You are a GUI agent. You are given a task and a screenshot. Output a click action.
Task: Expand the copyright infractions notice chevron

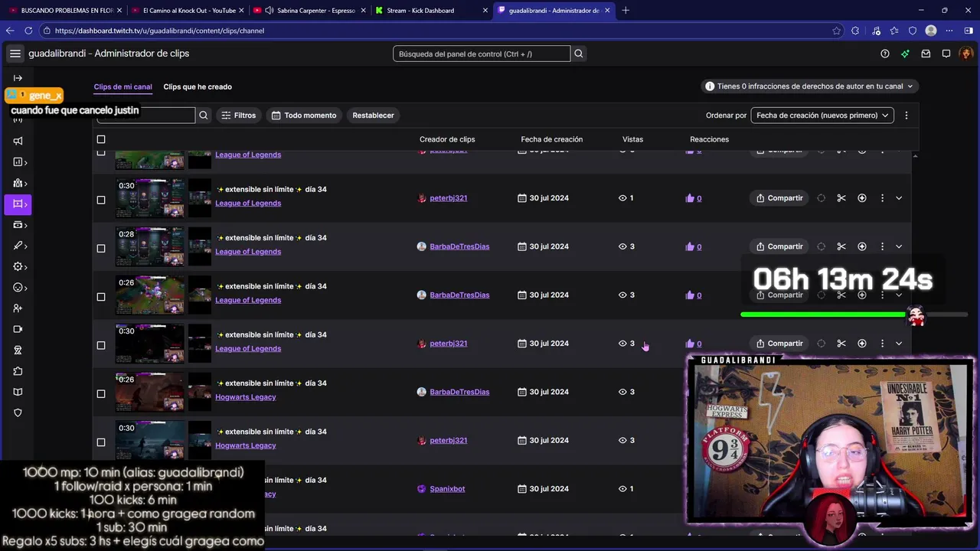[x=910, y=86]
